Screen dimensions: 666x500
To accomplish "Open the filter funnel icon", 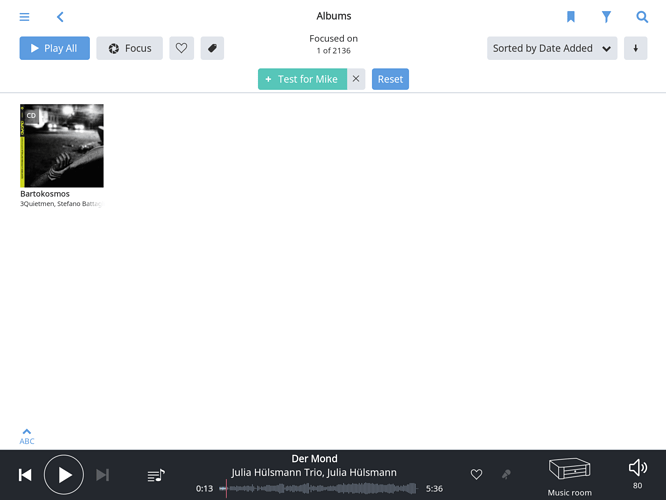I will point(606,17).
